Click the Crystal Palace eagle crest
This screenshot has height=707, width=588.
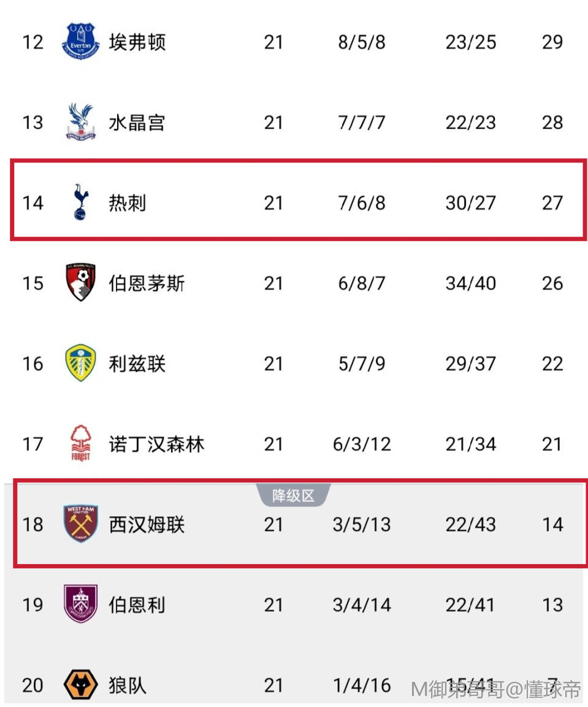[80, 122]
